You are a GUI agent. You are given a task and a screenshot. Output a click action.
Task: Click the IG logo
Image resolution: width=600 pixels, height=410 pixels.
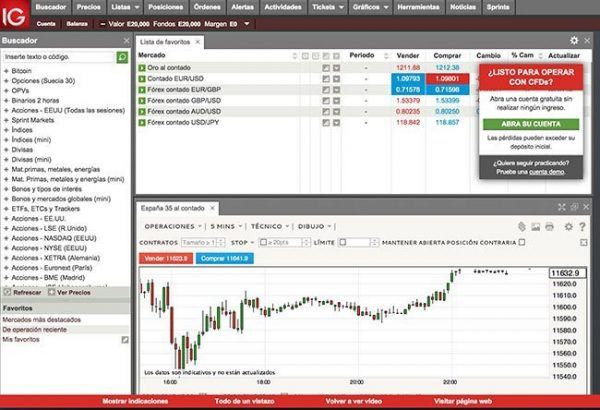[15, 15]
